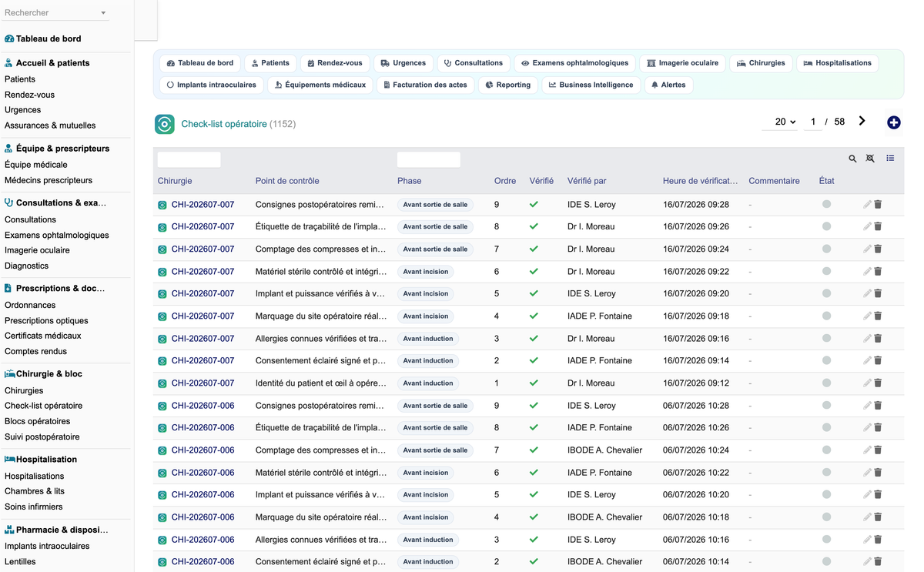Click Avant induction badge in order 3 CHI-202607-007
The height and width of the screenshot is (572, 924).
tap(428, 339)
